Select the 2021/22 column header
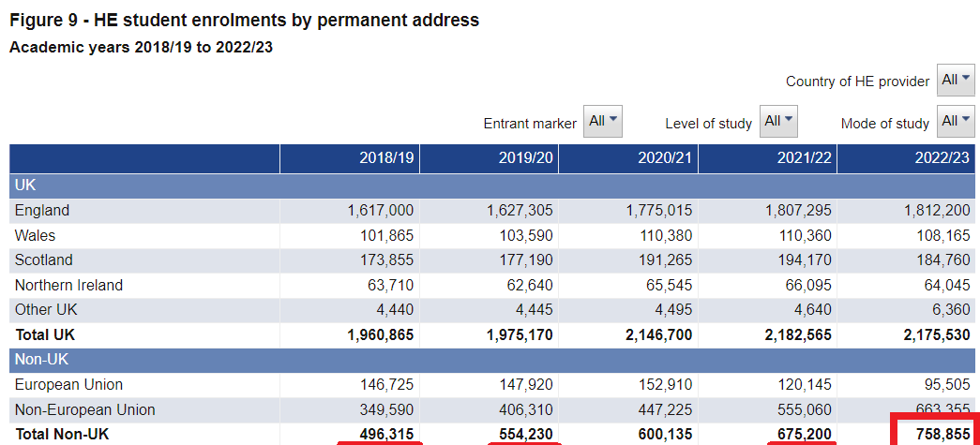Image resolution: width=980 pixels, height=445 pixels. point(804,158)
